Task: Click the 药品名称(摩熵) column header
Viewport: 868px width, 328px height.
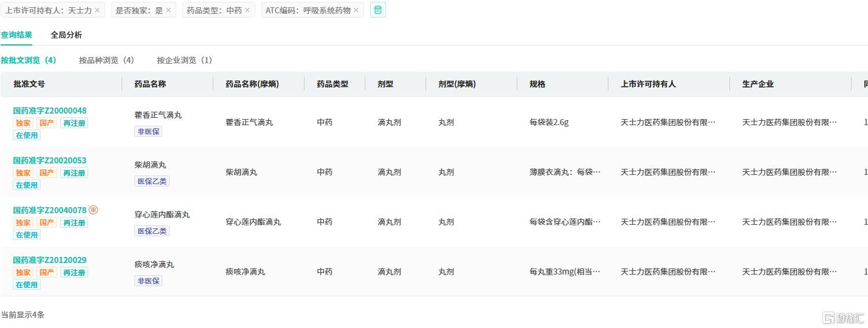Action: point(252,84)
